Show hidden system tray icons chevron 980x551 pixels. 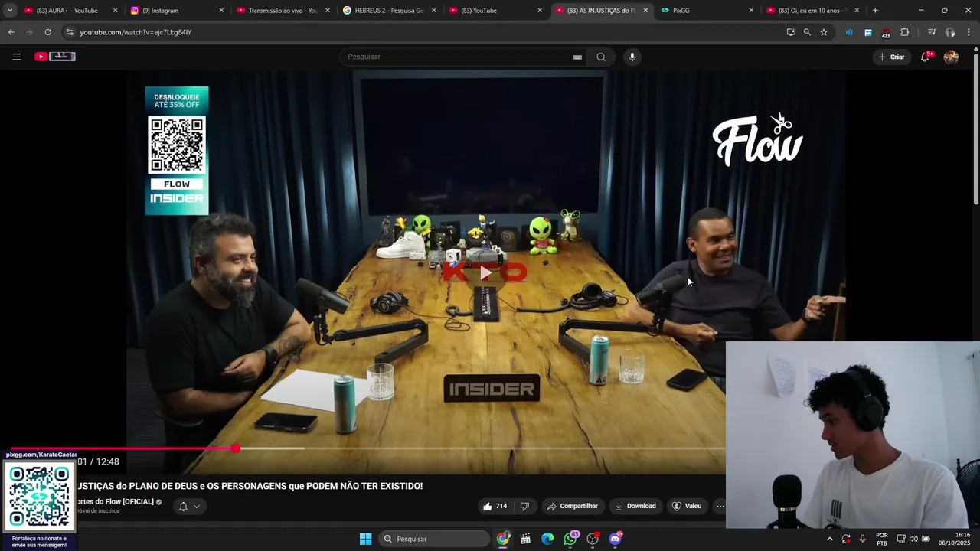pyautogui.click(x=829, y=539)
